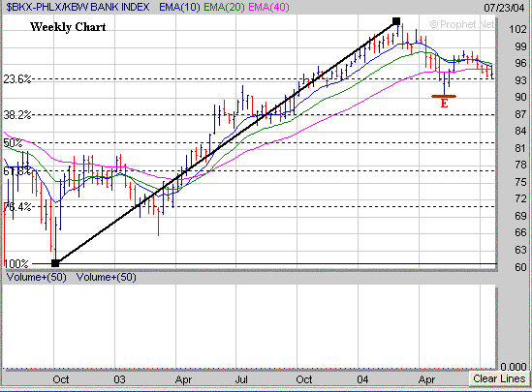Click the Weekly Chart heading
This screenshot has height=392, width=532.
pyautogui.click(x=68, y=27)
